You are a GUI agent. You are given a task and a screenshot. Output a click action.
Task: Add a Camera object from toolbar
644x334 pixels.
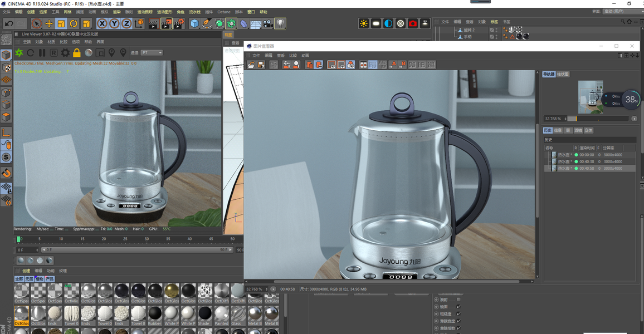[x=268, y=23]
